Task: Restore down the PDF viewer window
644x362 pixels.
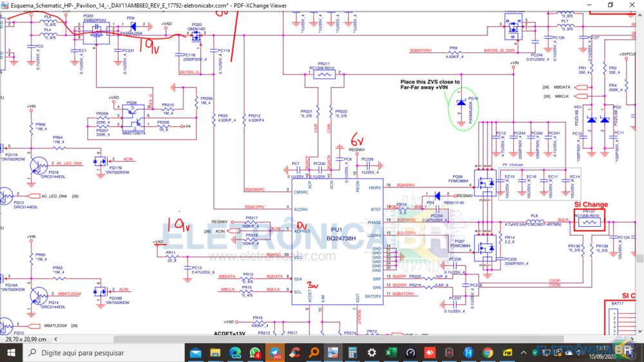Action: tap(611, 5)
